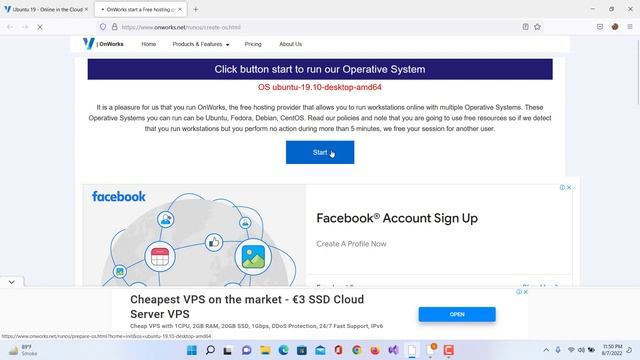Viewport: 640px width, 360px height.
Task: Switch to Firefox on the taskbar
Action: [x=375, y=350]
